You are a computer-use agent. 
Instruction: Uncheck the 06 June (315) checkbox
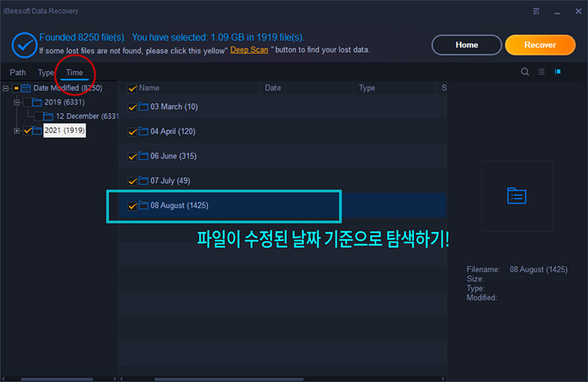pos(132,156)
